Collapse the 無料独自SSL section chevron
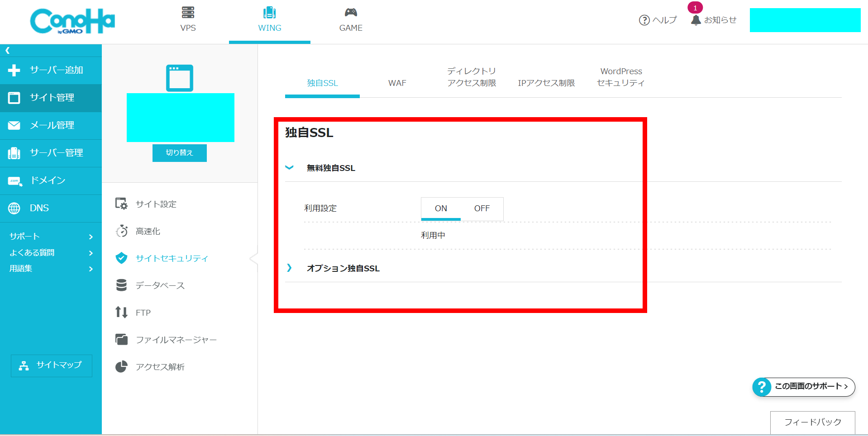 pyautogui.click(x=289, y=167)
